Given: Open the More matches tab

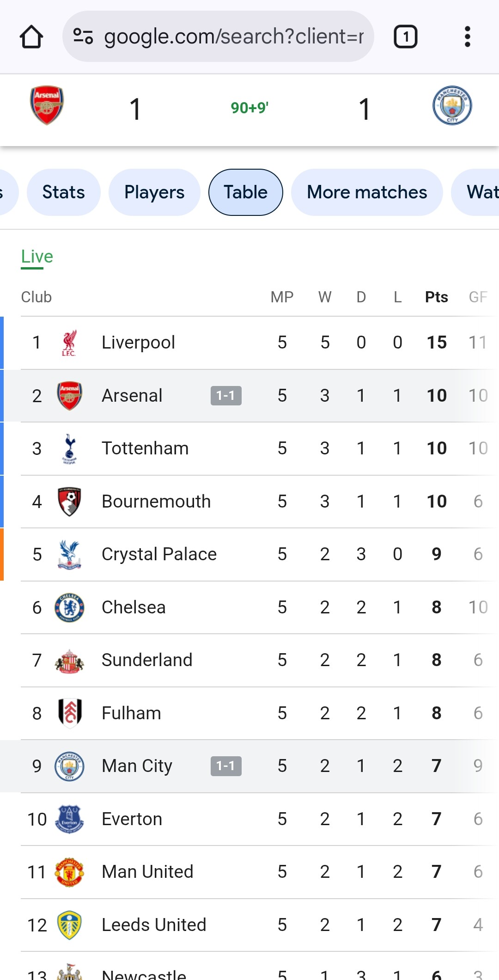Looking at the screenshot, I should 367,192.
